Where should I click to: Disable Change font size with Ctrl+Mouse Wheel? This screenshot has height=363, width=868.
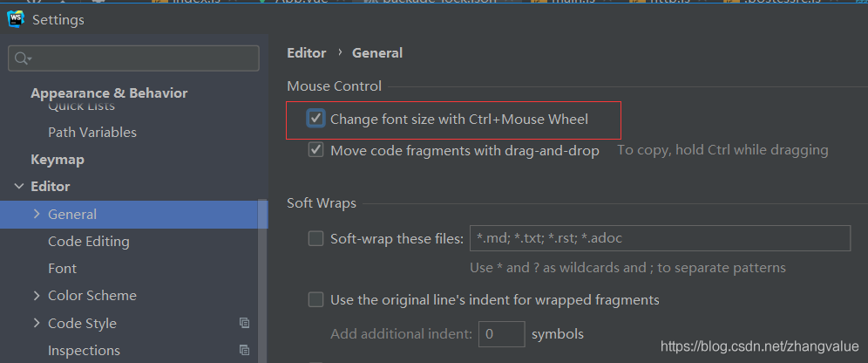[315, 119]
